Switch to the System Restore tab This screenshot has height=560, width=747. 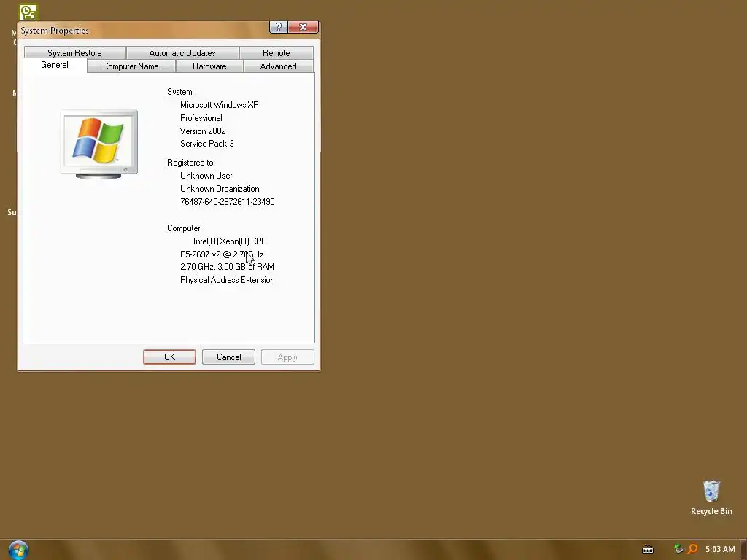tap(74, 52)
